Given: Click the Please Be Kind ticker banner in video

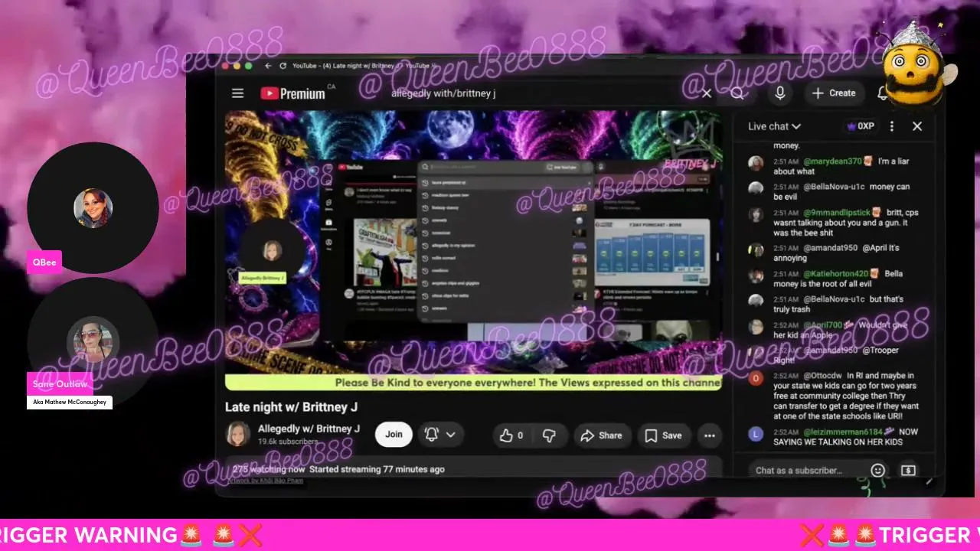Looking at the screenshot, I should click(473, 383).
